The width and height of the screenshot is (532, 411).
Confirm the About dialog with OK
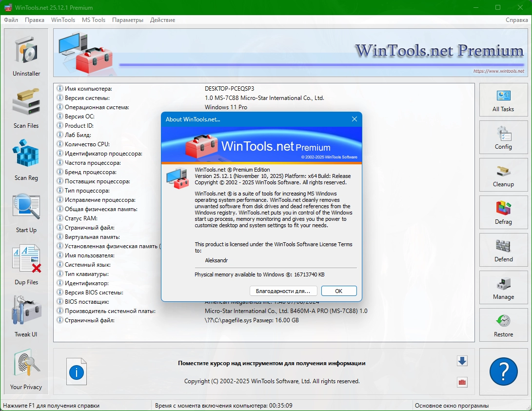[x=338, y=291]
